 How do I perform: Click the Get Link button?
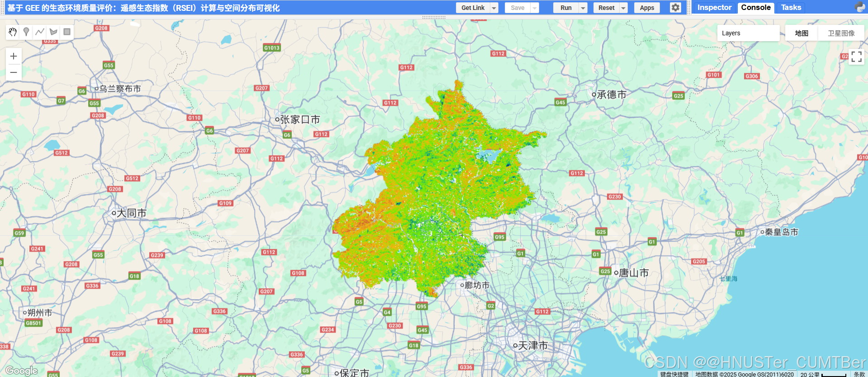point(473,8)
